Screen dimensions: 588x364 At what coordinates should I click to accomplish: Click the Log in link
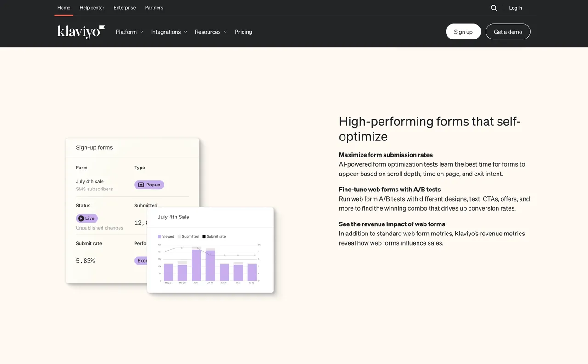click(x=515, y=8)
